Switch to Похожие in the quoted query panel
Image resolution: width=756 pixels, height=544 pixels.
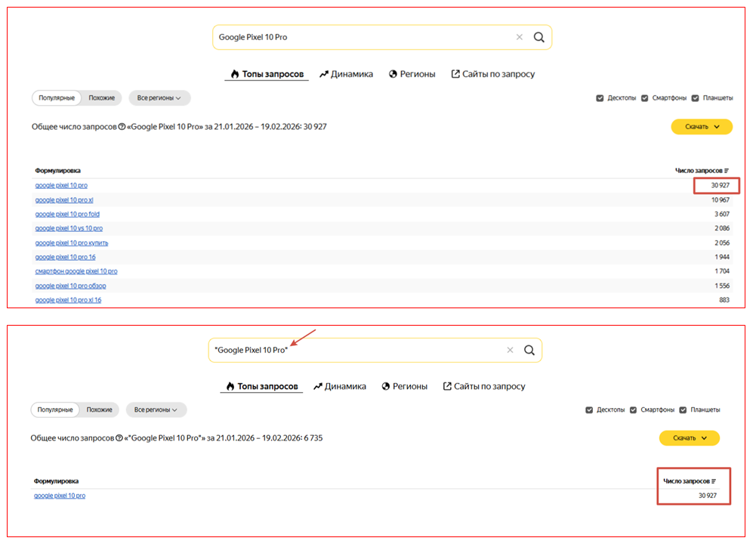pyautogui.click(x=100, y=410)
